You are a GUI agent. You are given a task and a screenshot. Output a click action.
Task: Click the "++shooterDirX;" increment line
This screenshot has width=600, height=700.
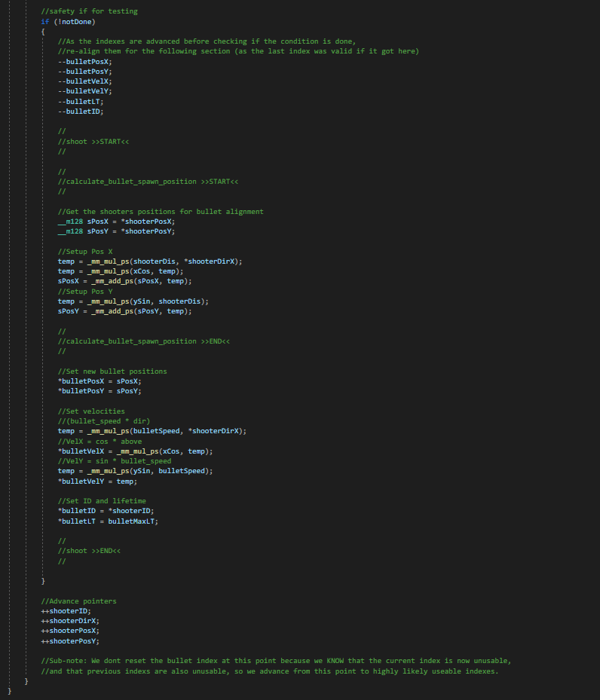click(x=70, y=621)
